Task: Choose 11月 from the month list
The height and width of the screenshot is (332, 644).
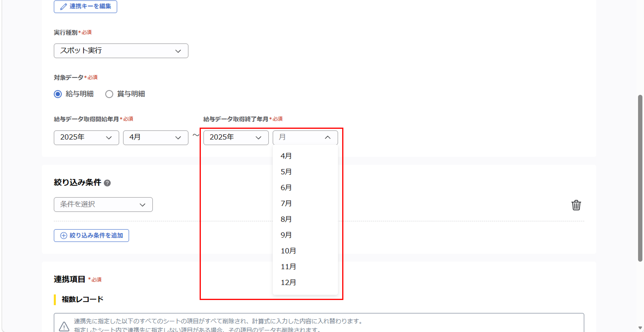Action: tap(305, 267)
